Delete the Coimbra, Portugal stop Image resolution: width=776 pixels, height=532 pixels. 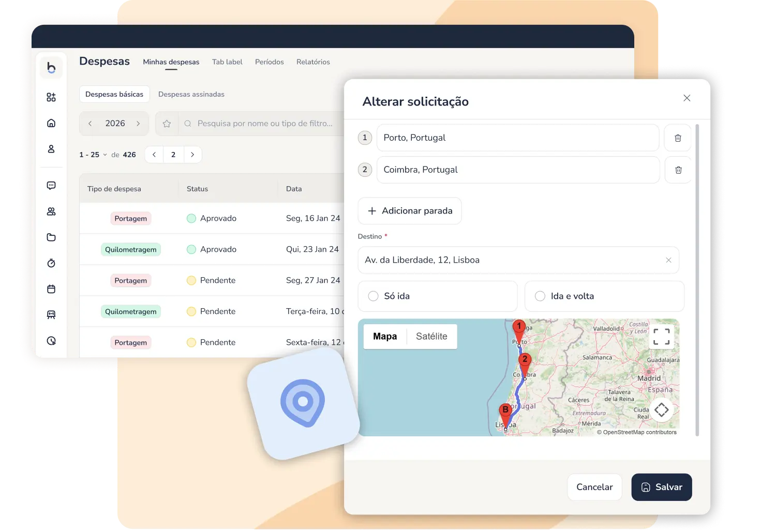(678, 170)
